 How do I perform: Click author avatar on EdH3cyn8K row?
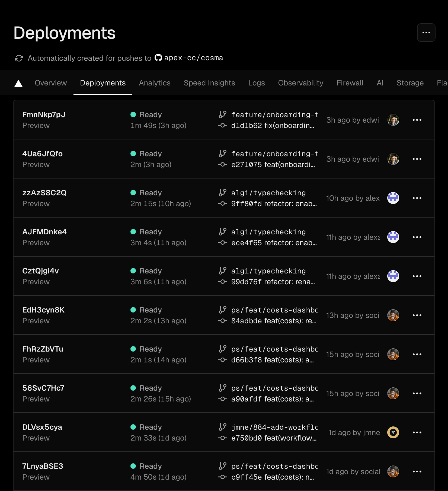click(x=393, y=315)
